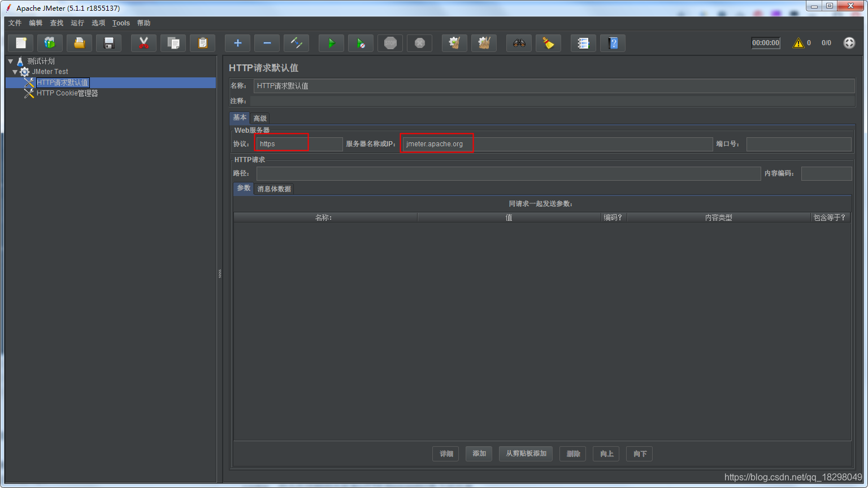Click the Paste clipboard icon
The width and height of the screenshot is (868, 488).
(202, 43)
